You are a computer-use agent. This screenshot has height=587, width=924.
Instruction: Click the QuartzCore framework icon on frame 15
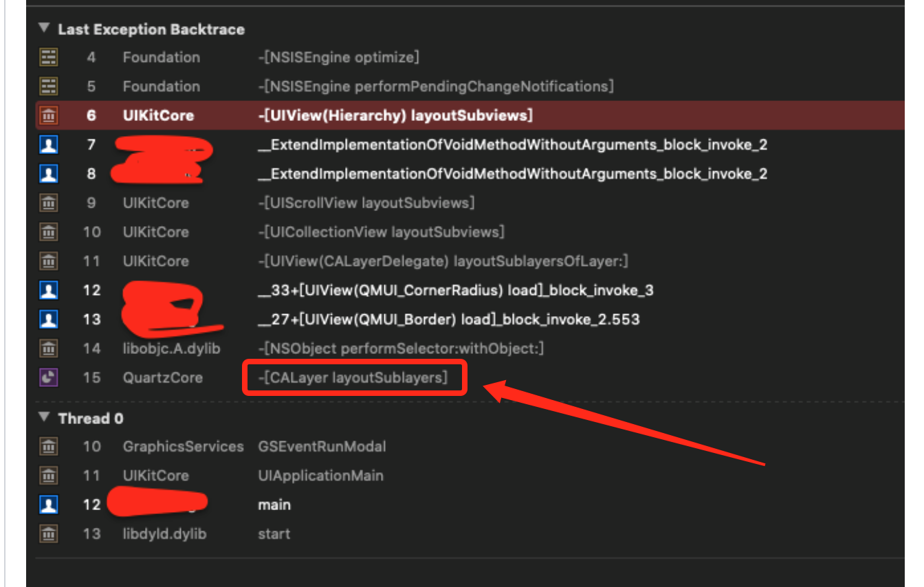(48, 377)
